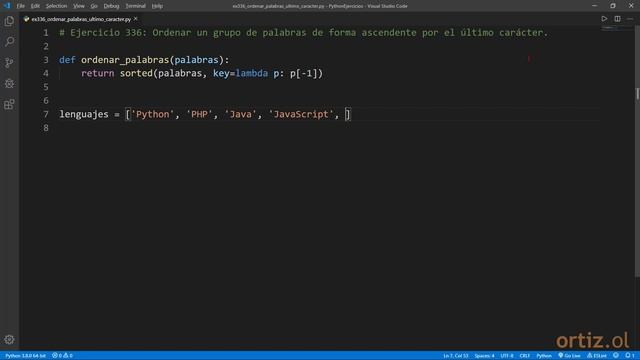Screen dimensions: 640x360
Task: Click the 'return' keyword on line 4
Action: point(98,73)
